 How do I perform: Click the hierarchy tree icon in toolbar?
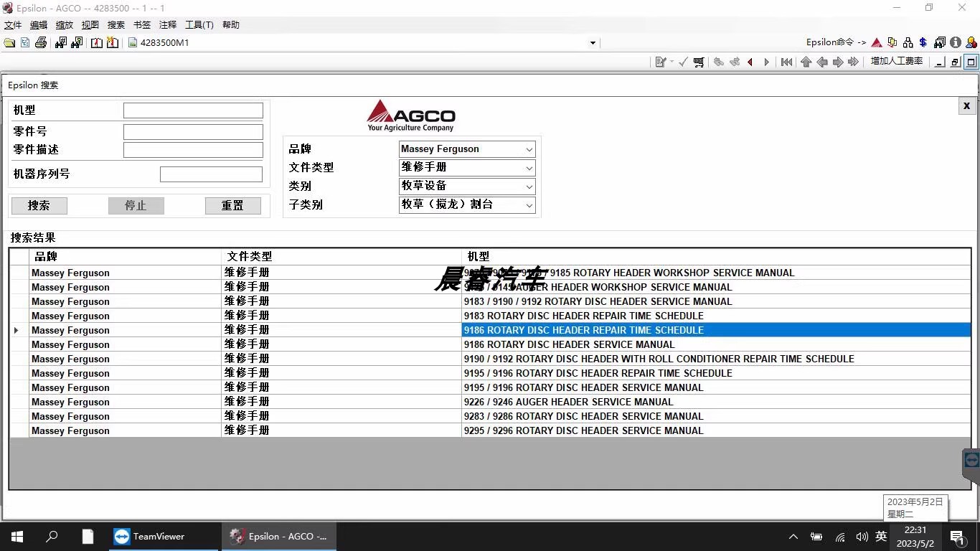click(908, 43)
